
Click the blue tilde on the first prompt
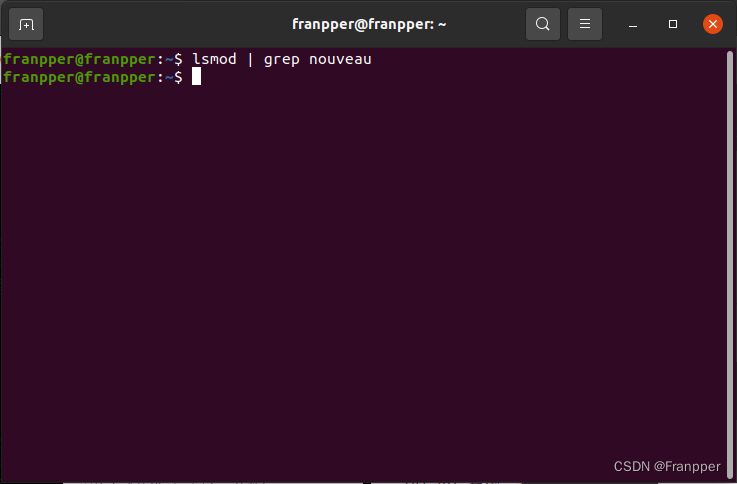(169, 60)
